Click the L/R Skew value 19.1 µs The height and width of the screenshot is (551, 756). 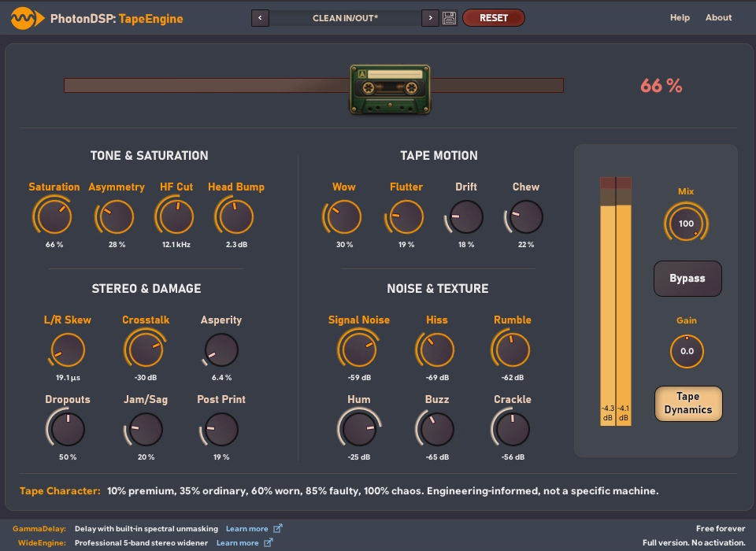click(68, 378)
